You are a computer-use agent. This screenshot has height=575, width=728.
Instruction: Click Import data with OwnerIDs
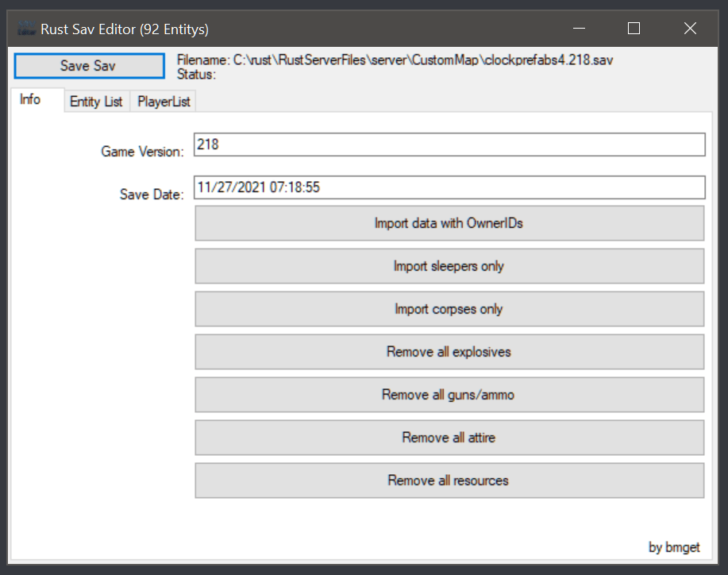(x=449, y=223)
